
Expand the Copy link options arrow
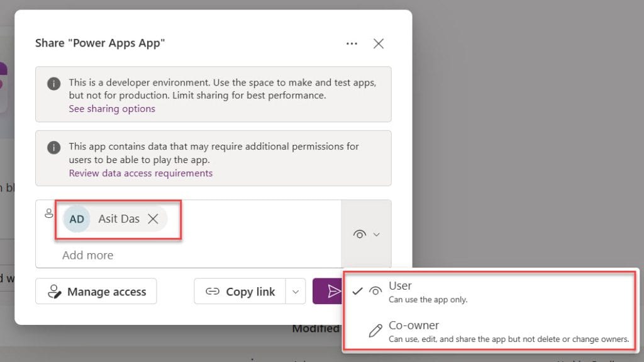coord(296,291)
